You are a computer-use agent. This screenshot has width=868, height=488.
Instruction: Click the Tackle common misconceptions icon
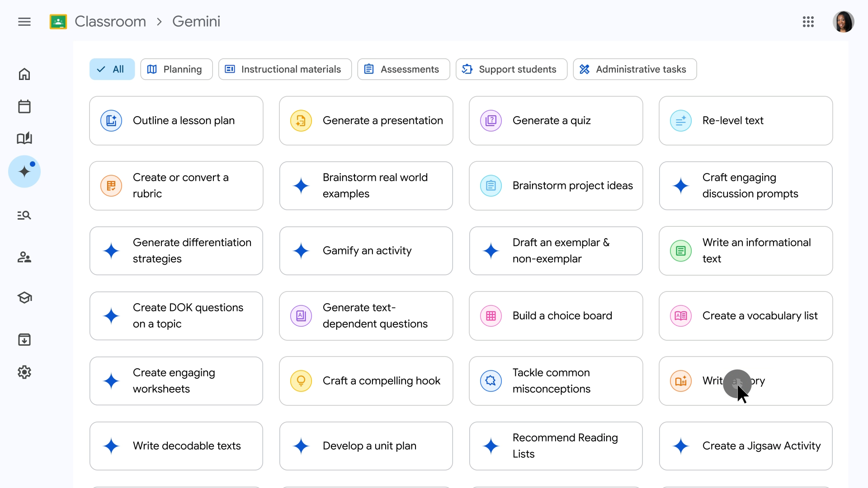[491, 381]
